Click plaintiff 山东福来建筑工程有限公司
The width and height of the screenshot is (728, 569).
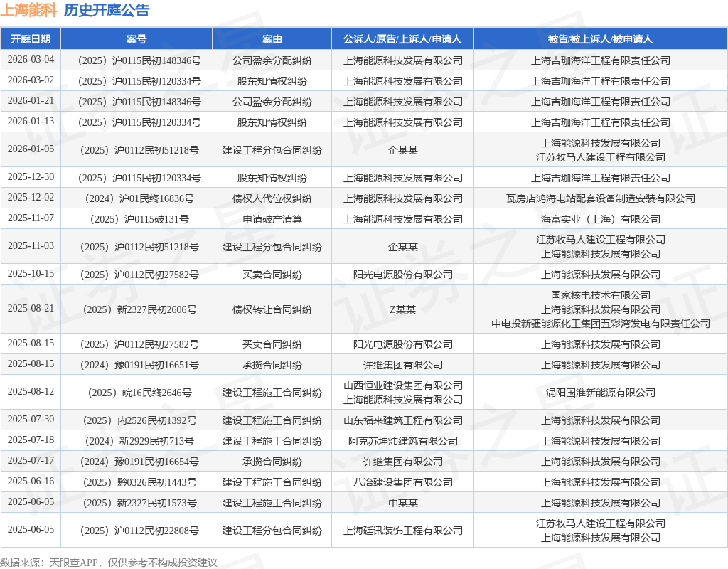pos(402,420)
